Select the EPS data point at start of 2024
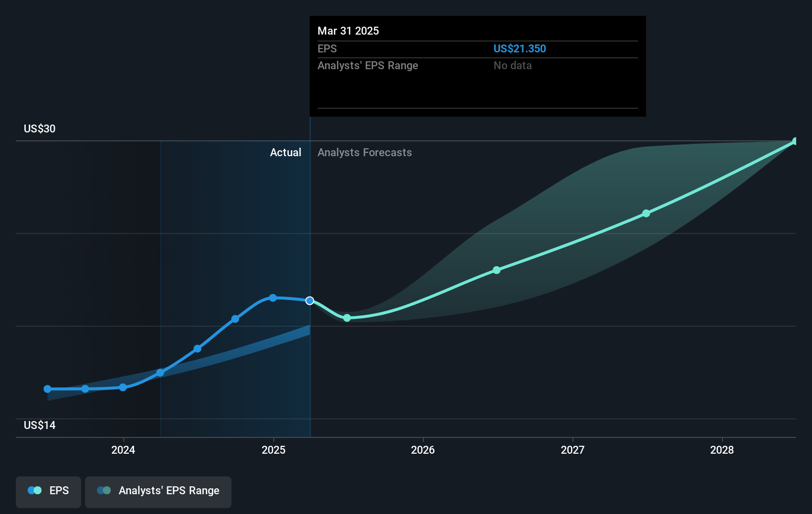Viewport: 812px width, 514px height. [x=123, y=387]
